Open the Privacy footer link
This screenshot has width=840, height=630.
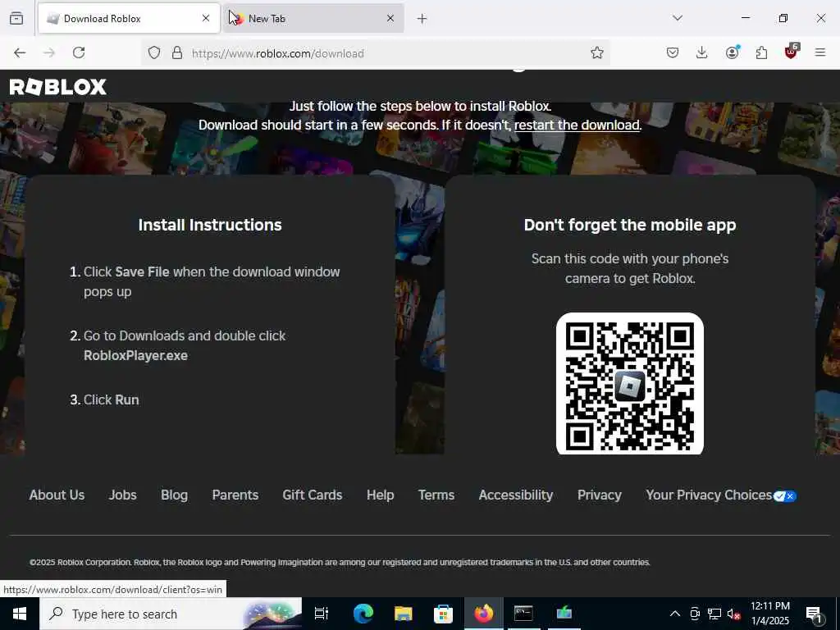[600, 495]
